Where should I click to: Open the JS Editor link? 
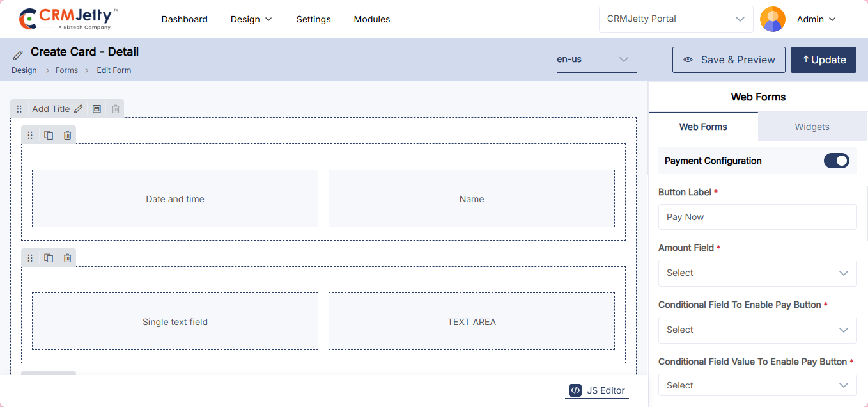[x=597, y=390]
